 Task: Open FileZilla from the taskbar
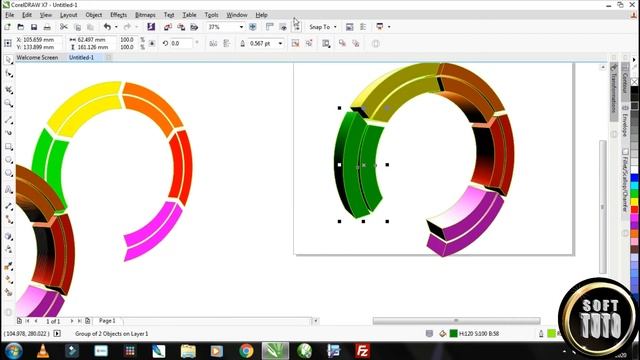[362, 351]
